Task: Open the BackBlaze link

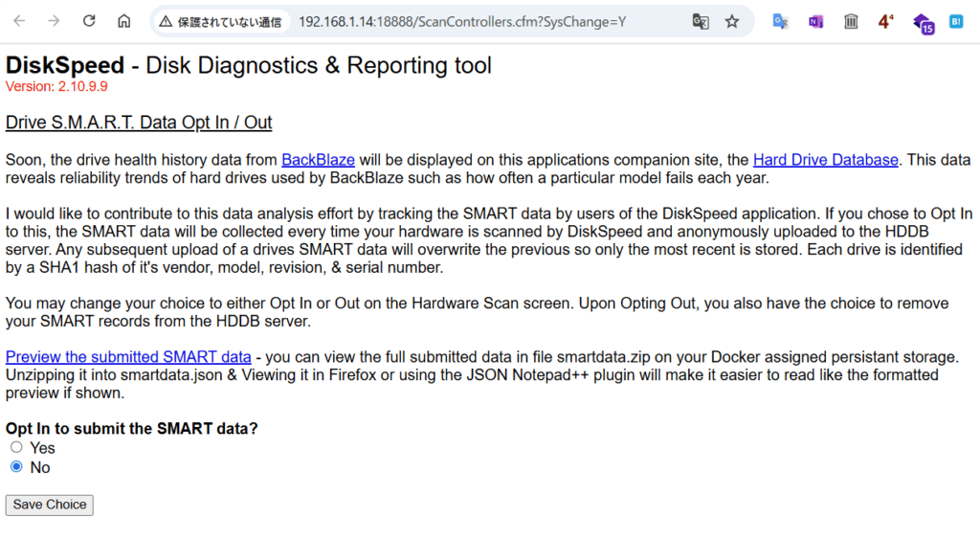Action: coord(318,160)
